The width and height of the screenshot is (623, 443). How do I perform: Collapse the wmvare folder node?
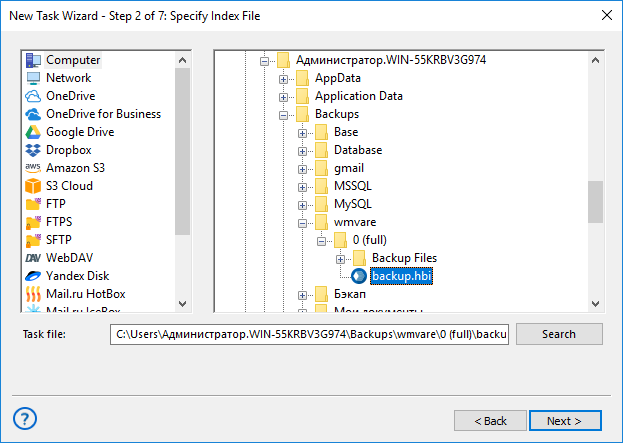coord(302,223)
